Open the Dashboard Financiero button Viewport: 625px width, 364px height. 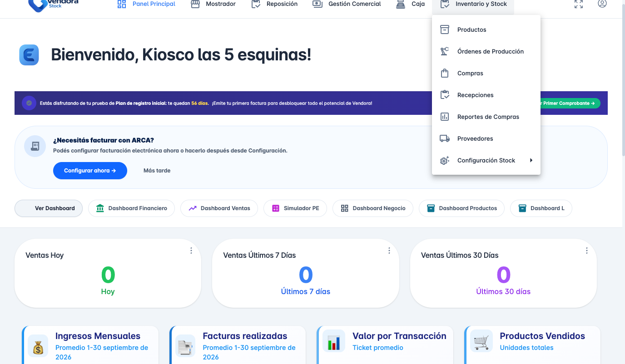pyautogui.click(x=131, y=208)
